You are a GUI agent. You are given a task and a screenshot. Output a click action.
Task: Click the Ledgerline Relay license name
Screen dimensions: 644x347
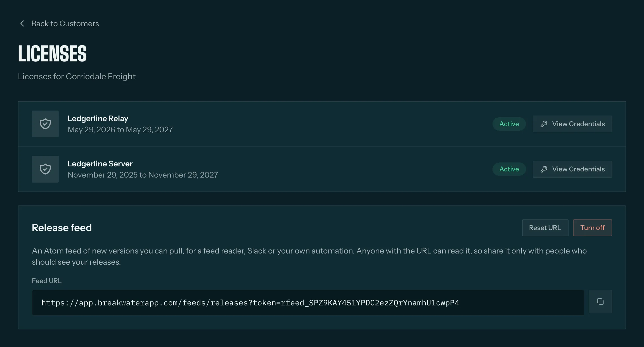click(x=98, y=118)
